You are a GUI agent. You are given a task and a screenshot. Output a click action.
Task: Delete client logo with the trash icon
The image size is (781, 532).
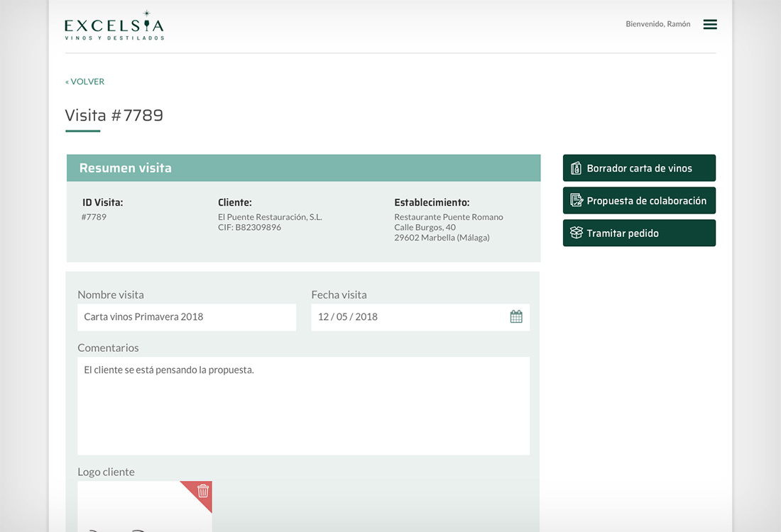(202, 491)
